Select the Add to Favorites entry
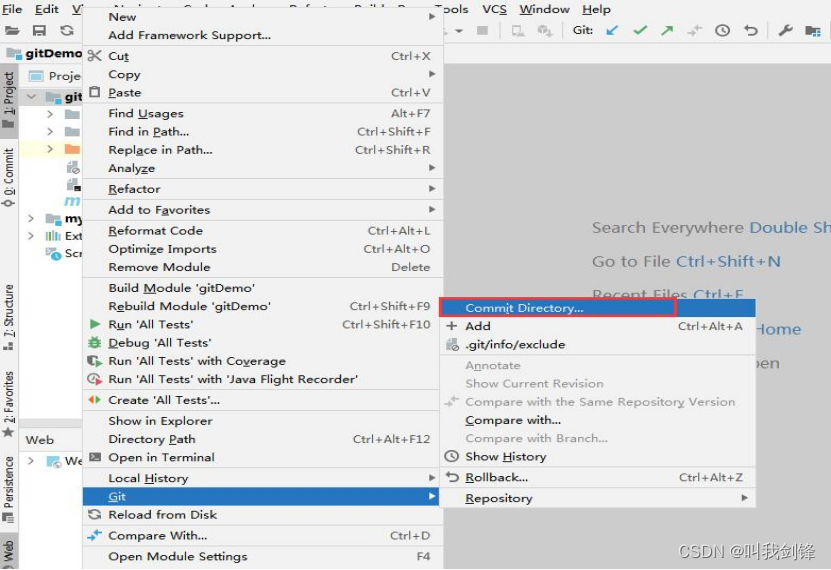This screenshot has height=570, width=831. tap(263, 210)
